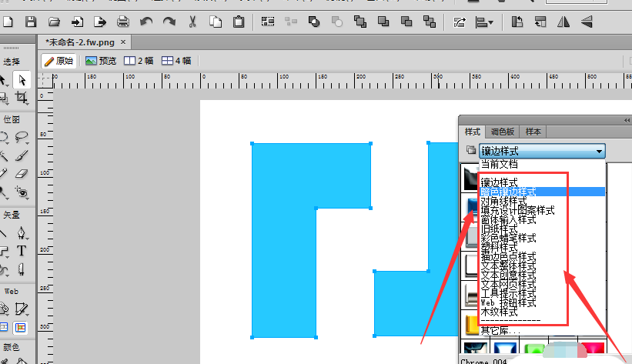Screen dimensions: 632x364
Task: Close the 未命名-2.fw.png document tab
Action: point(123,42)
